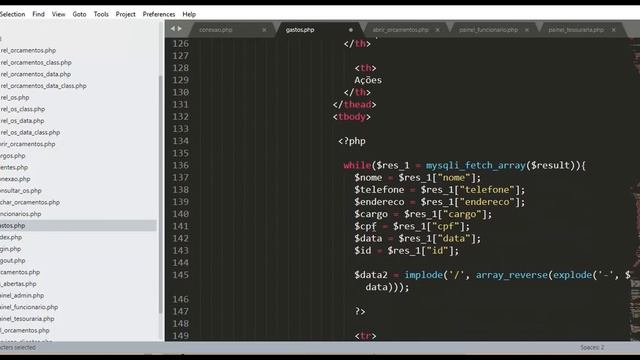This screenshot has width=640, height=360.
Task: Open rel_orcamentos_class.php in sidebar
Action: pyautogui.click(x=36, y=62)
